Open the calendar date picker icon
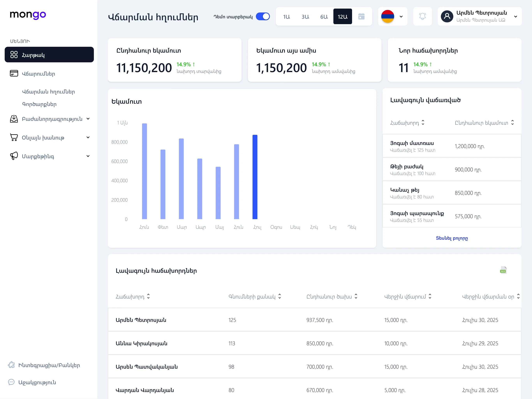The image size is (532, 399). (x=361, y=16)
